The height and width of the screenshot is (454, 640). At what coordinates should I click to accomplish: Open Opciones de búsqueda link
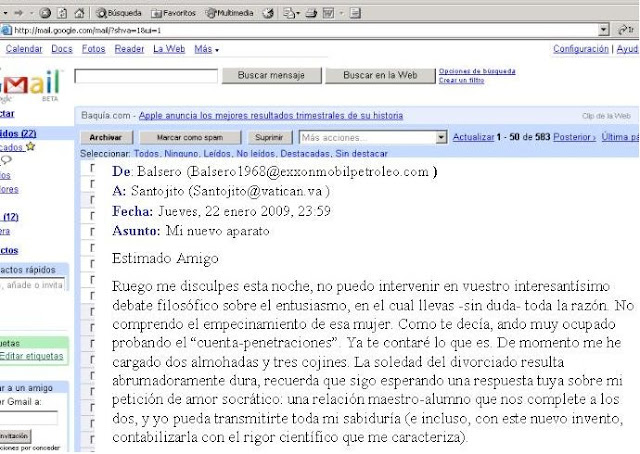(x=477, y=71)
